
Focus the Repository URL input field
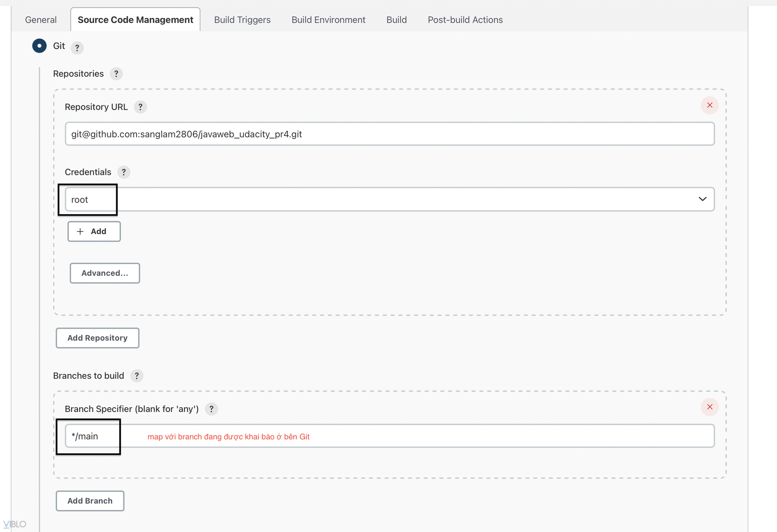389,134
